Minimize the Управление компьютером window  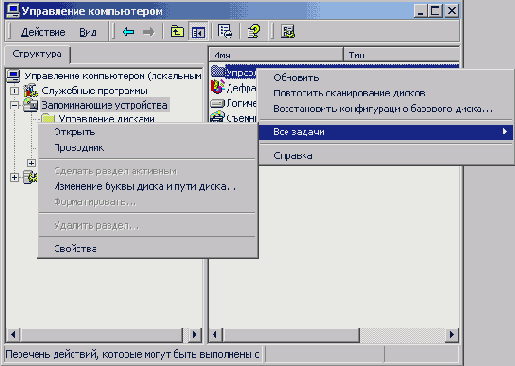pos(420,11)
